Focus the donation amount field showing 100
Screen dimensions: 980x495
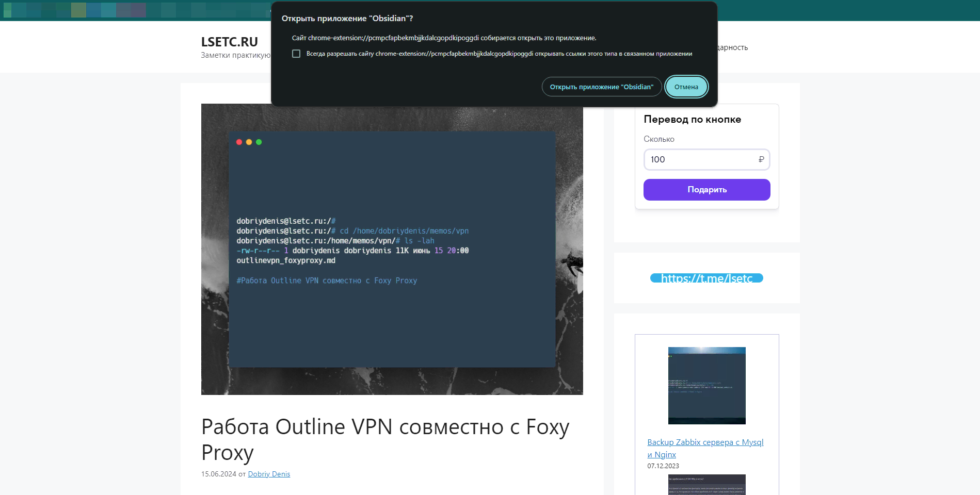click(x=706, y=159)
